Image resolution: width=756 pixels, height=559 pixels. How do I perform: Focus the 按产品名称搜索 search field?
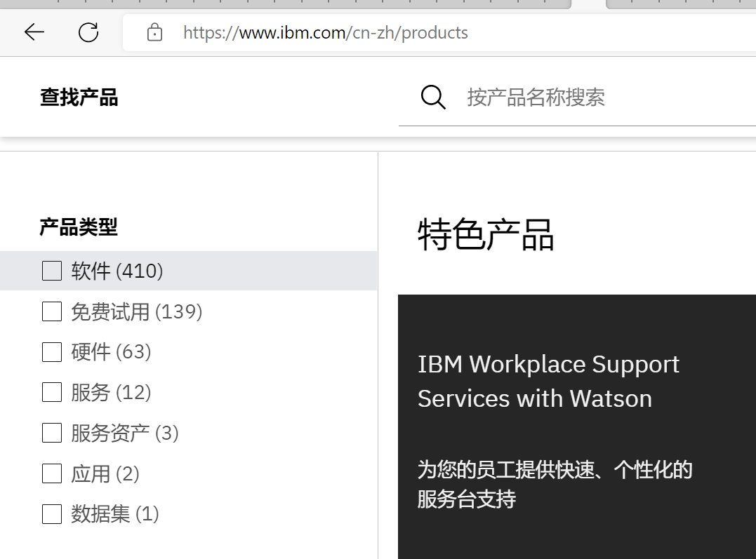tap(604, 97)
